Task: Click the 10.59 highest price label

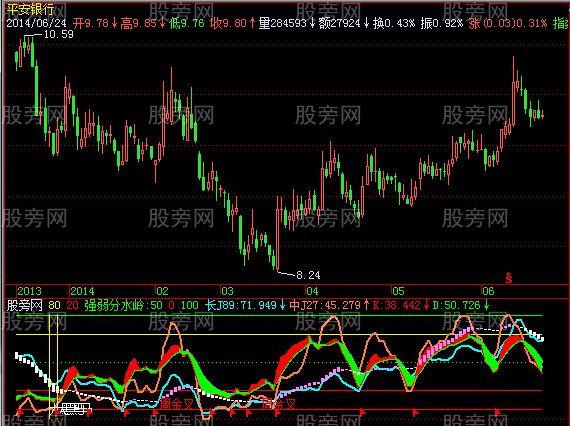Action: 58,35
